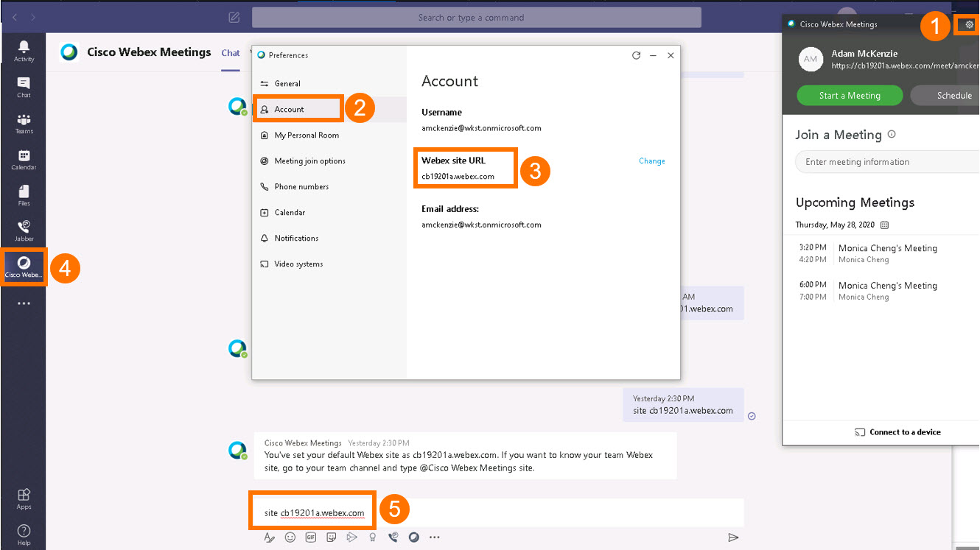Select Meeting join options preferences
980x550 pixels.
point(329,161)
